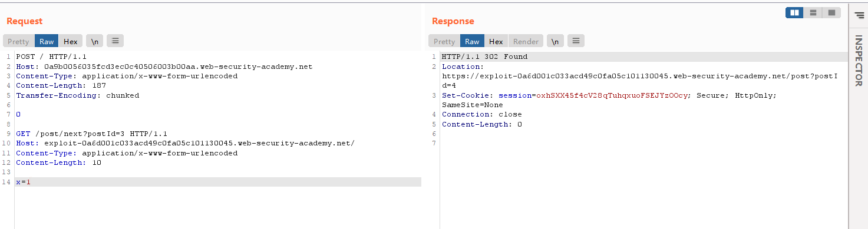The width and height of the screenshot is (868, 229).
Task: Click the 'Transfer-Encoding: chunked' header
Action: pos(77,95)
